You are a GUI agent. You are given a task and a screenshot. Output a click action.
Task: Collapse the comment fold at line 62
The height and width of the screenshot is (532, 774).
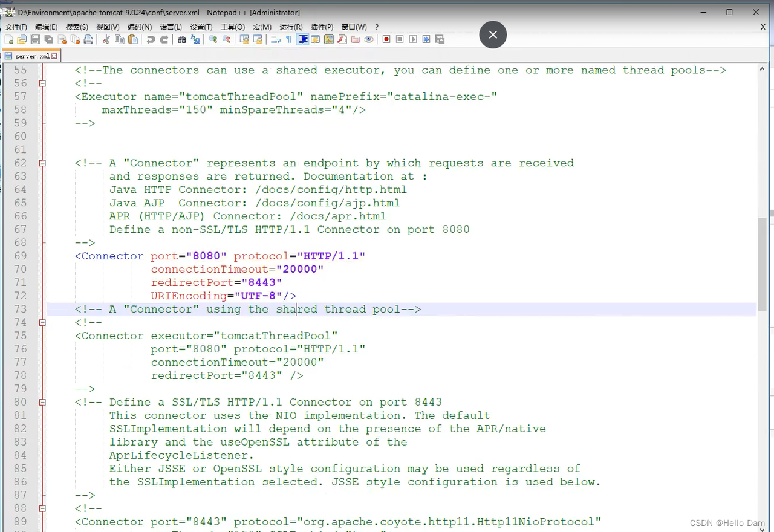click(x=42, y=163)
